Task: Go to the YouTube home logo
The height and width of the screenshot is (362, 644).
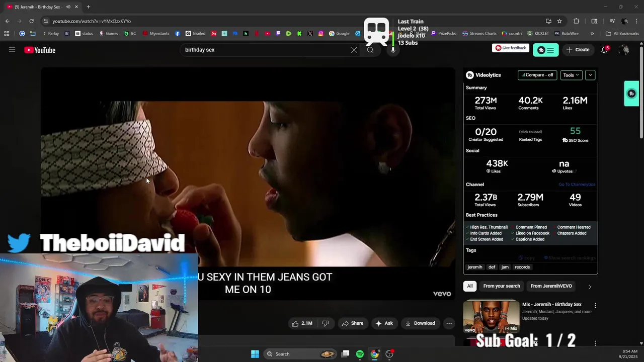Action: pyautogui.click(x=40, y=50)
